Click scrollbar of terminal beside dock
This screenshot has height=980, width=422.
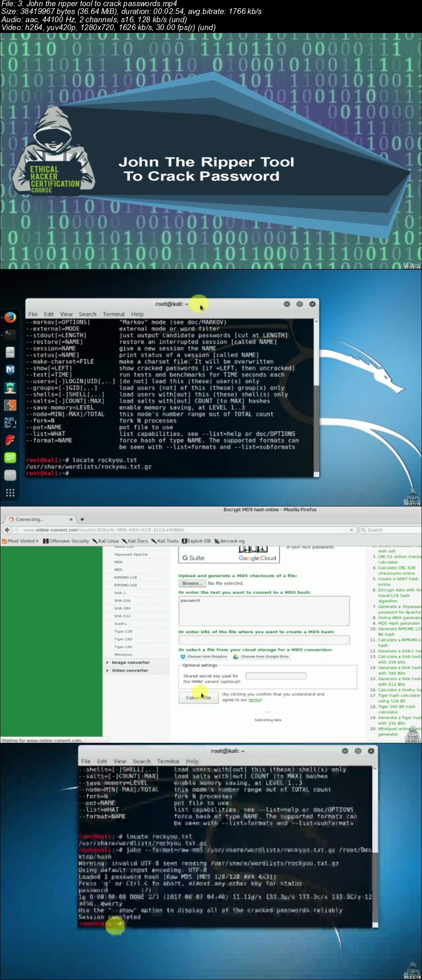[316, 397]
